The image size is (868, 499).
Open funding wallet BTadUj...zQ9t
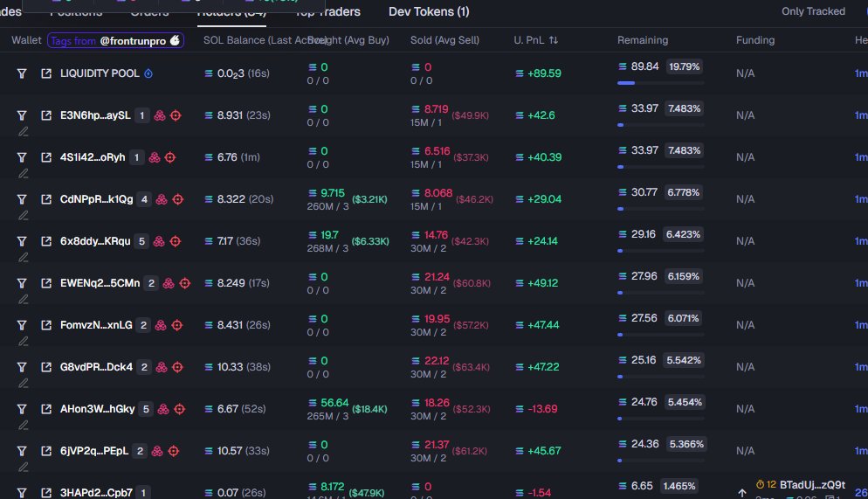coord(812,485)
